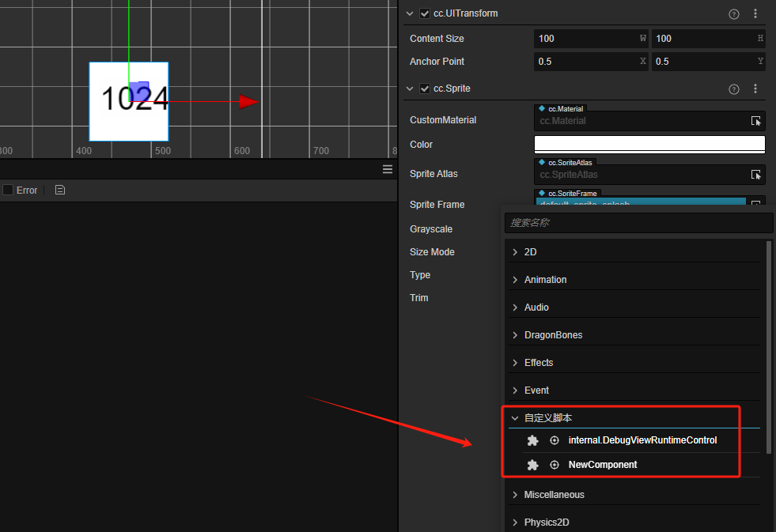Pick asset for Sprite Atlas field
Image resolution: width=776 pixels, height=532 pixels.
point(755,175)
